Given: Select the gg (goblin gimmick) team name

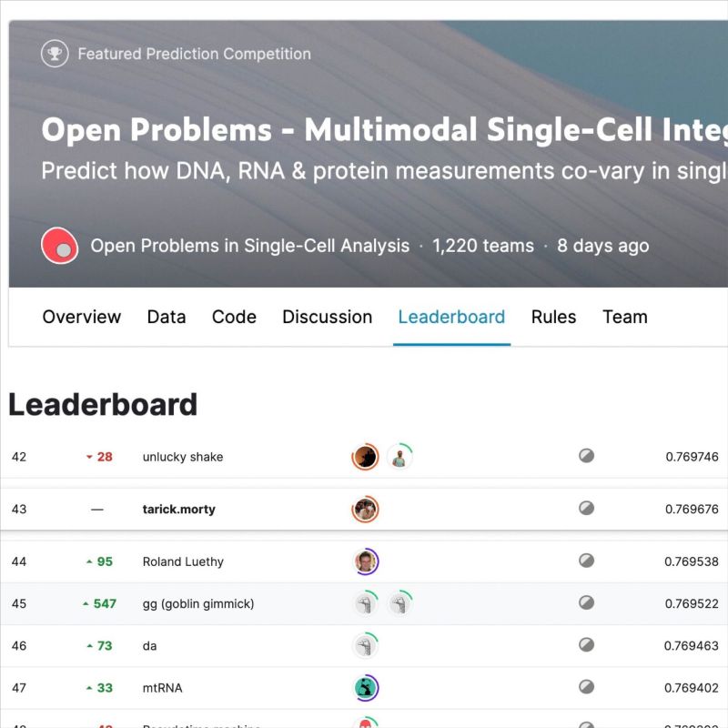Looking at the screenshot, I should (x=198, y=603).
